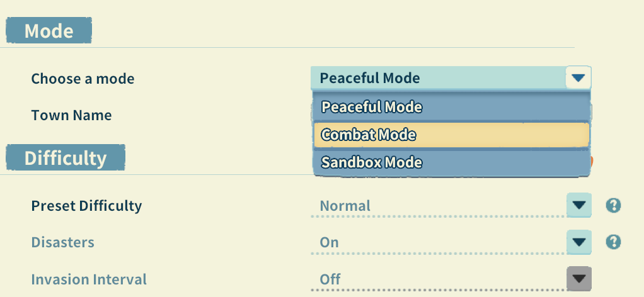This screenshot has width=644, height=297.
Task: Click the Choose a mode label
Action: click(x=83, y=79)
